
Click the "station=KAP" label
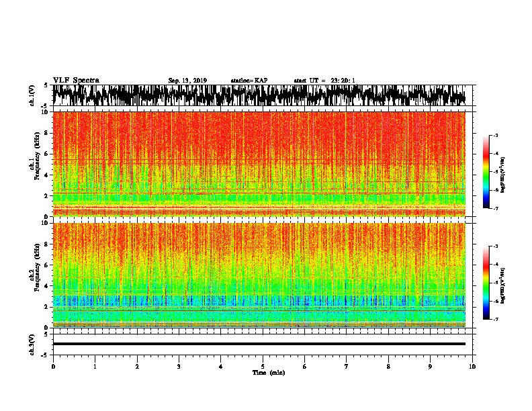point(249,81)
